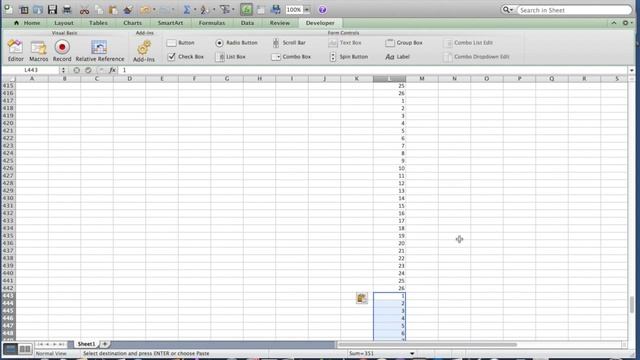Screen dimensions: 640x360
Task: Click the cancel entry formula bar icon
Action: [76, 70]
